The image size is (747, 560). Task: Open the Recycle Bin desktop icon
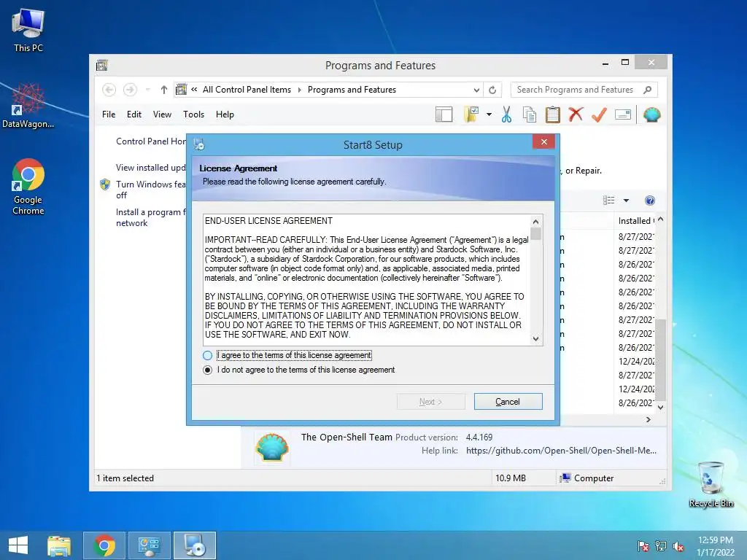click(x=711, y=484)
